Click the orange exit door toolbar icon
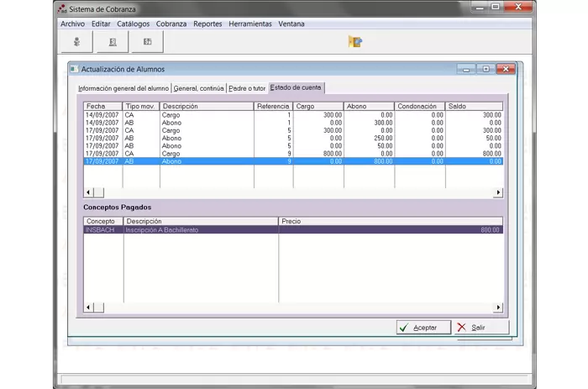The image size is (588, 389). [x=355, y=41]
